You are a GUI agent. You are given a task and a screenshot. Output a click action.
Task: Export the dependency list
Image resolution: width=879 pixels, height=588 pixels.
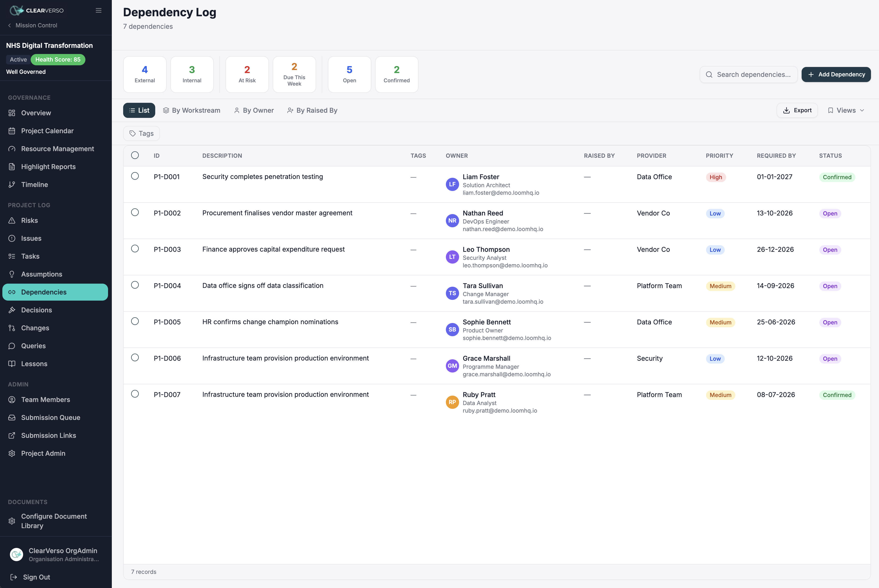point(797,111)
